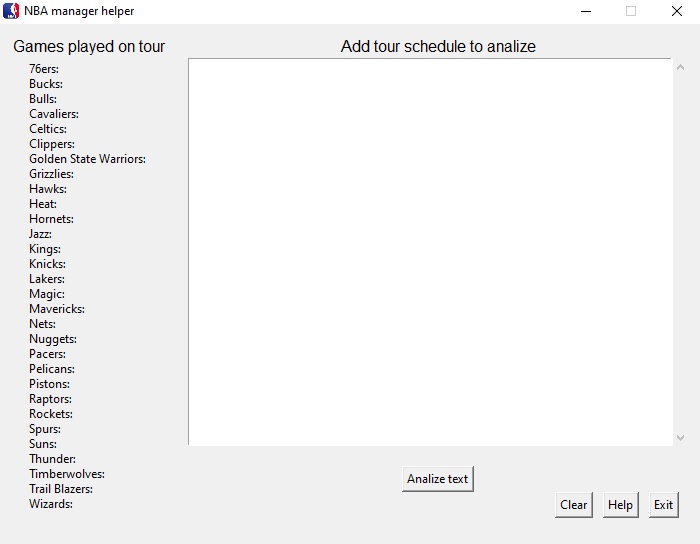Image resolution: width=700 pixels, height=544 pixels.
Task: Select the Wizards: label
Action: point(51,504)
